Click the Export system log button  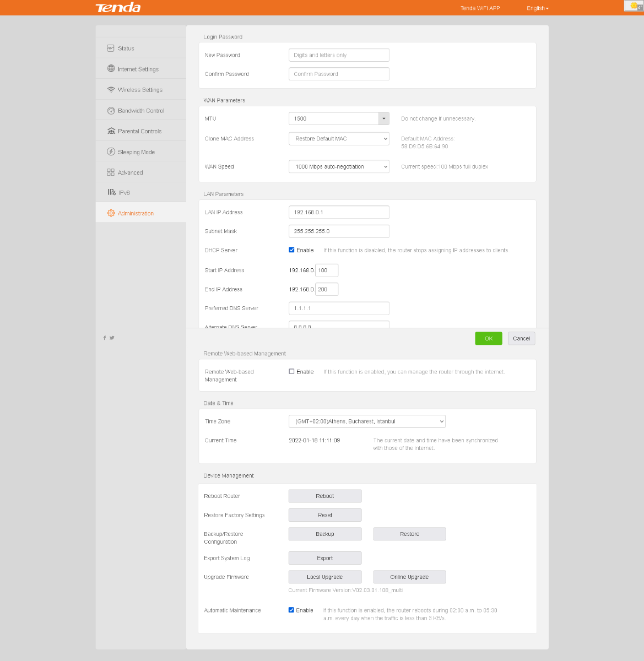coord(325,558)
